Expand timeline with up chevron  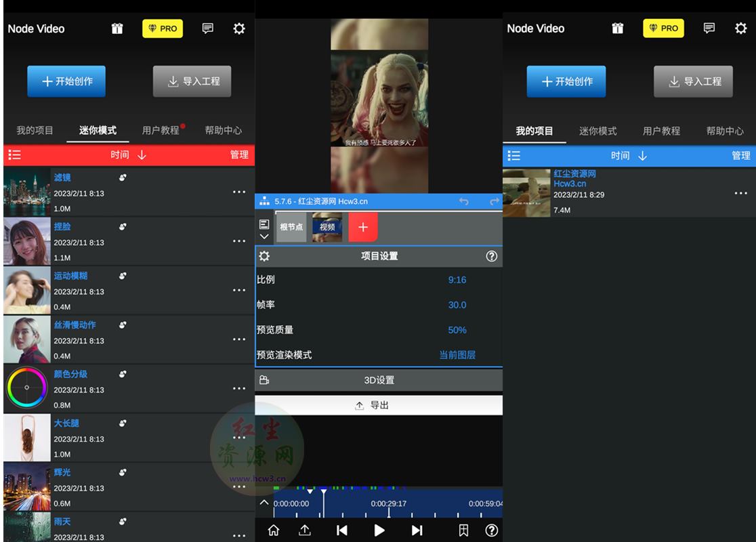tap(264, 503)
